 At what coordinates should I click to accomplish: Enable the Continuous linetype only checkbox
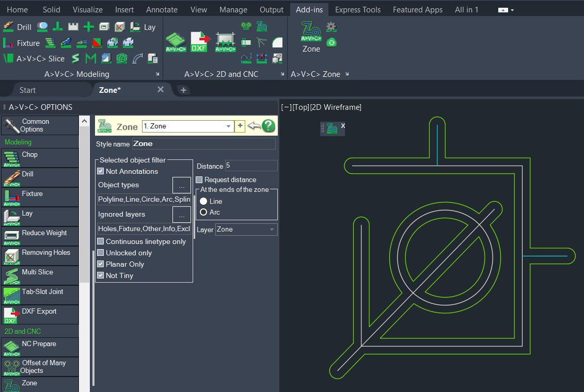coord(101,241)
